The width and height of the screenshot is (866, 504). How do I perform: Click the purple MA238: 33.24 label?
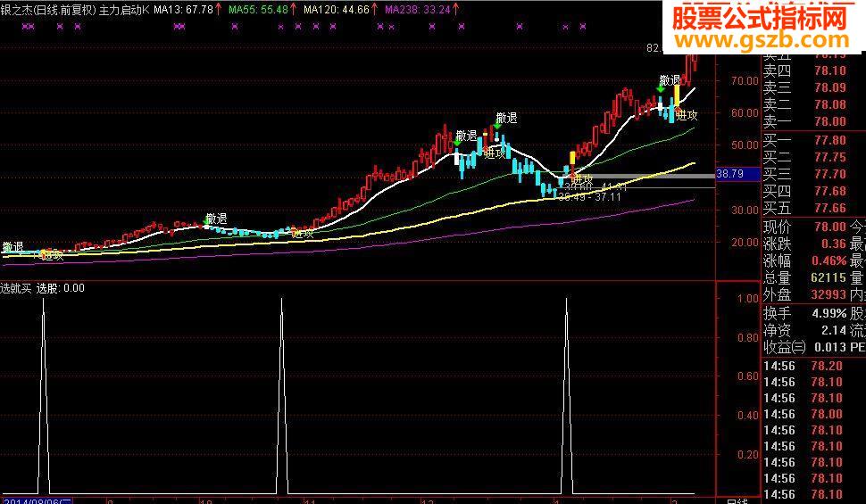point(418,10)
